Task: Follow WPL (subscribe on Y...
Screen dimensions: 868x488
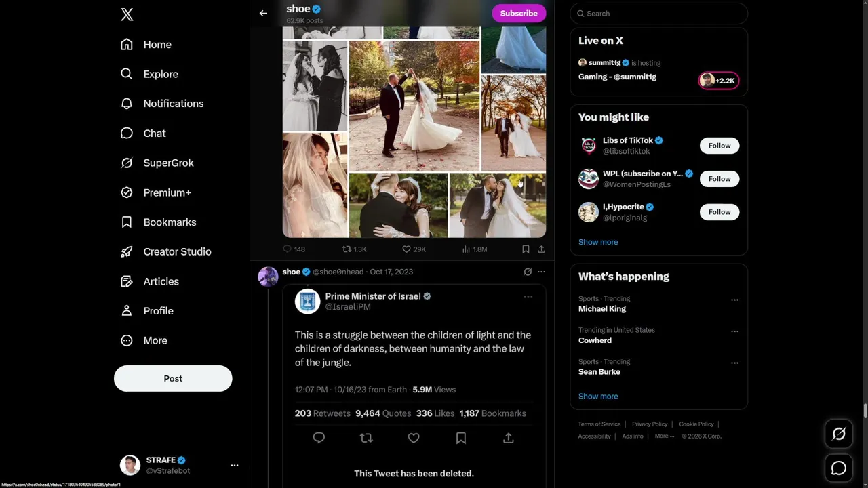Action: click(x=719, y=179)
